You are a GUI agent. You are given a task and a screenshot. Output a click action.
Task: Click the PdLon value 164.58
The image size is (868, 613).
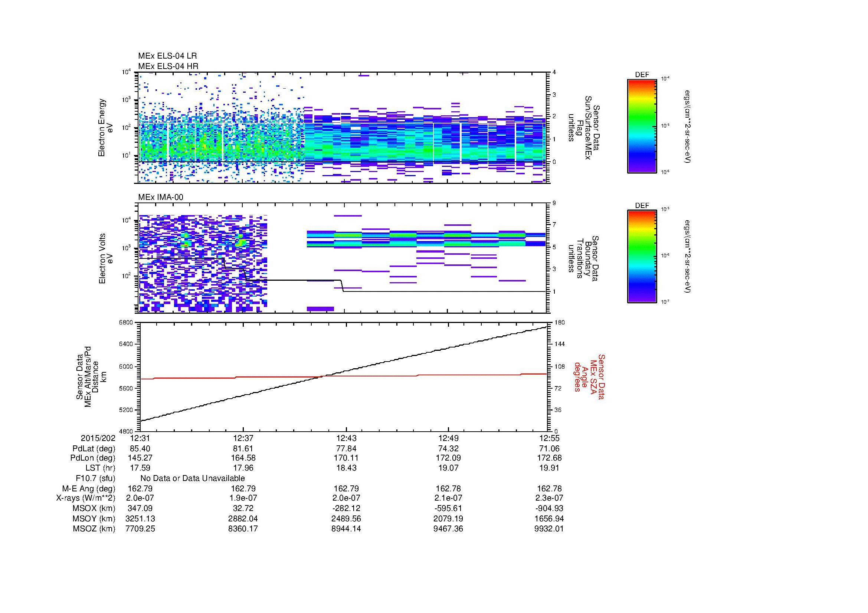[x=243, y=458]
